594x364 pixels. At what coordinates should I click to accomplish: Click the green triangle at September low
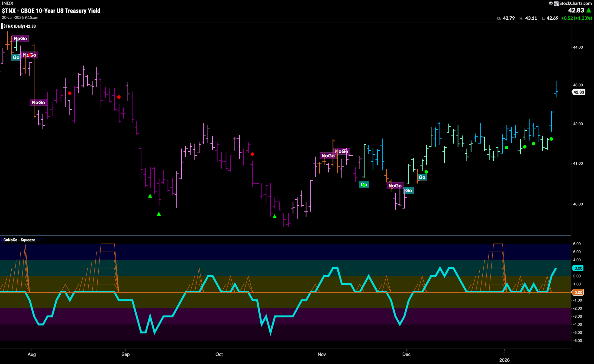(159, 214)
